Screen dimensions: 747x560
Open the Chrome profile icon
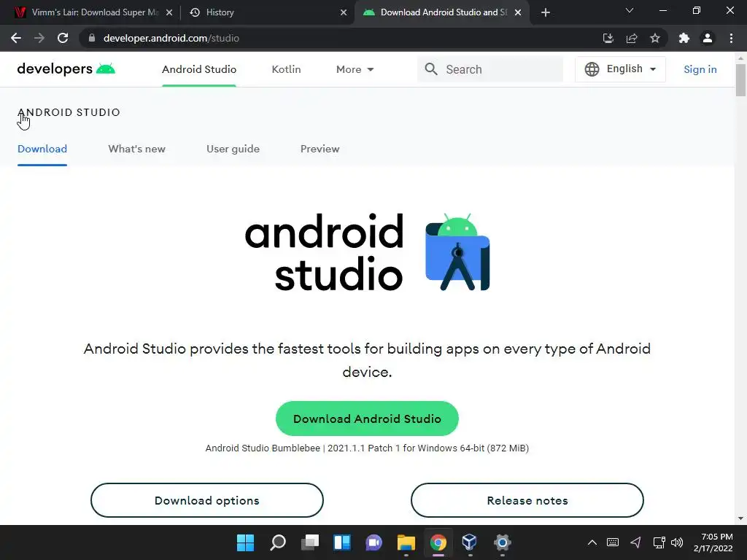pos(708,38)
